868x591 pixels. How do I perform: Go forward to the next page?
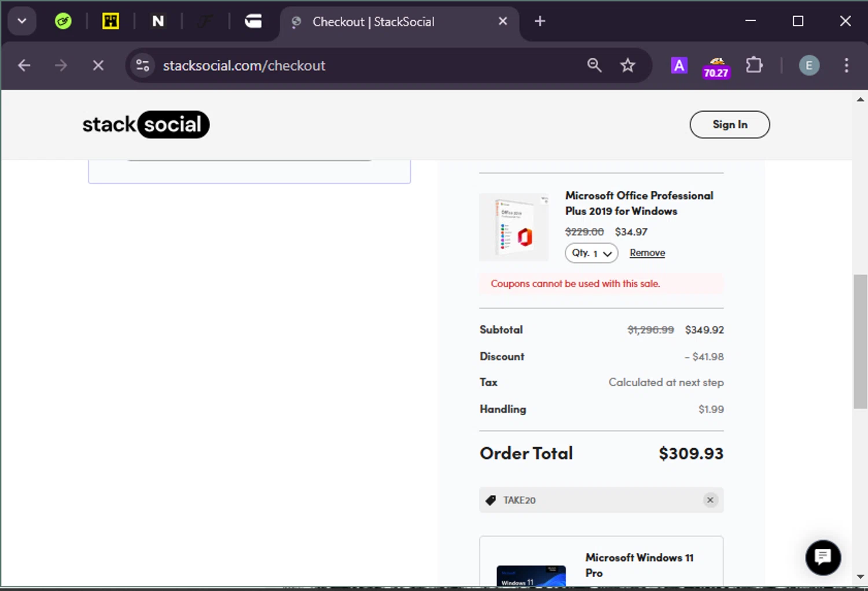click(x=61, y=65)
